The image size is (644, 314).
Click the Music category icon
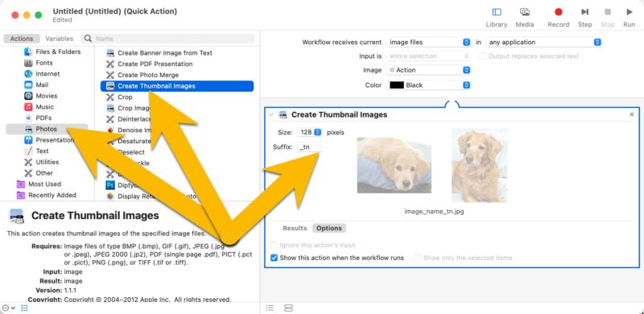[28, 107]
